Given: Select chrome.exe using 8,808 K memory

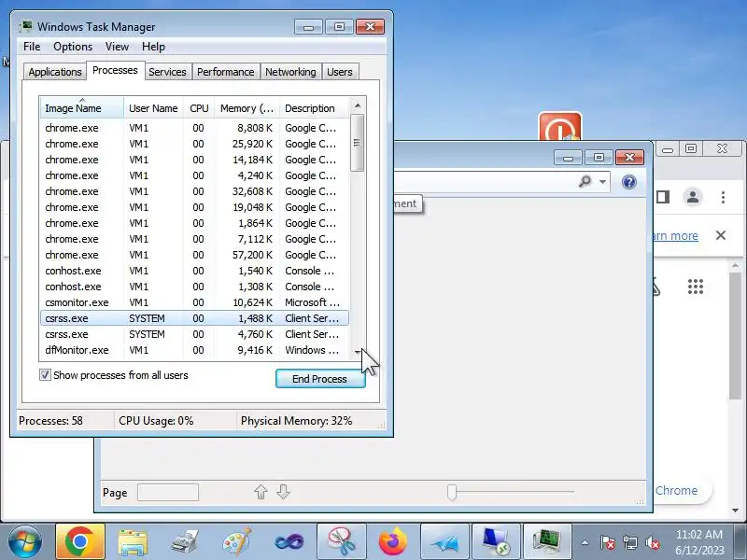Looking at the screenshot, I should coord(194,128).
